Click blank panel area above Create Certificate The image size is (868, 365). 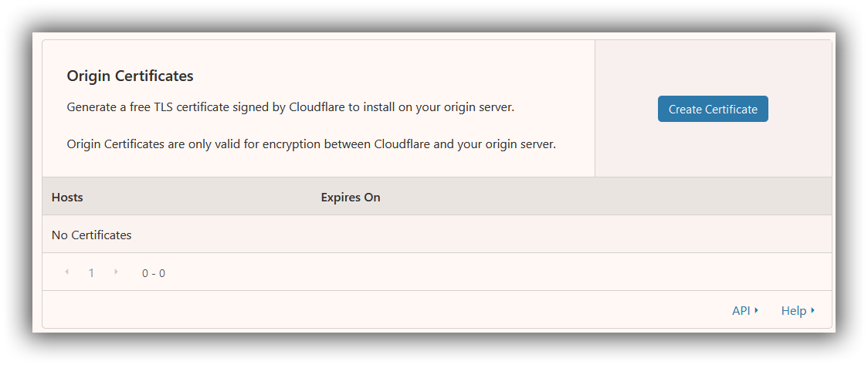pyautogui.click(x=713, y=66)
